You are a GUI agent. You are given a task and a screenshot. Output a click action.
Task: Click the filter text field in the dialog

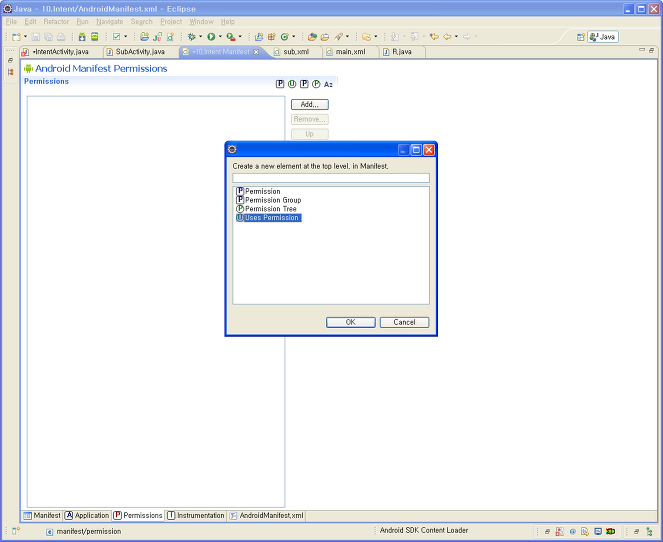pyautogui.click(x=331, y=178)
